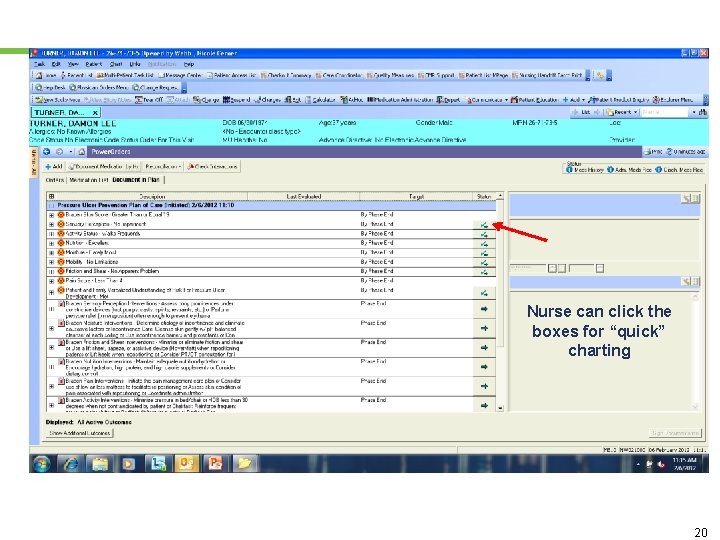Image resolution: width=720 pixels, height=540 pixels.
Task: Click the plan table vertical scrollbar down arrow
Action: (500, 408)
